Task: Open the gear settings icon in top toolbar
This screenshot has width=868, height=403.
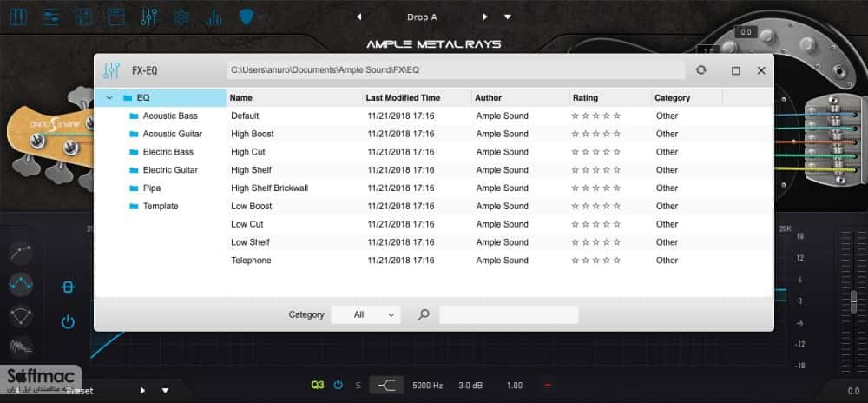Action: (x=181, y=17)
